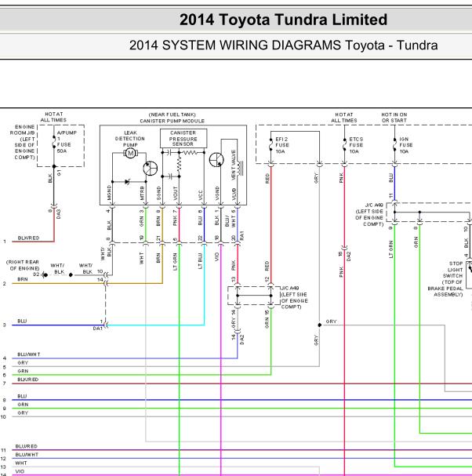This screenshot has height=476, width=472.
Task: Select the "BRN" label on wire 2
Action: [x=23, y=279]
